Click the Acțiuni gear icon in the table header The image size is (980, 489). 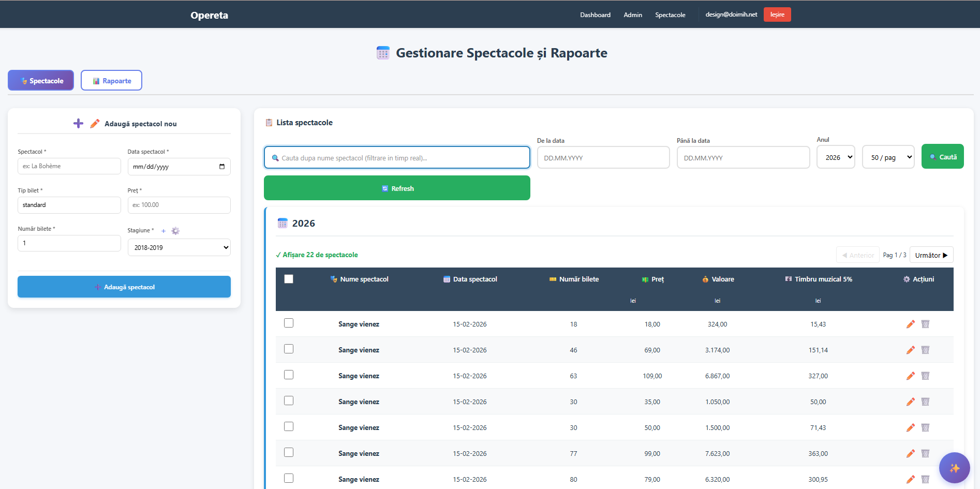907,279
